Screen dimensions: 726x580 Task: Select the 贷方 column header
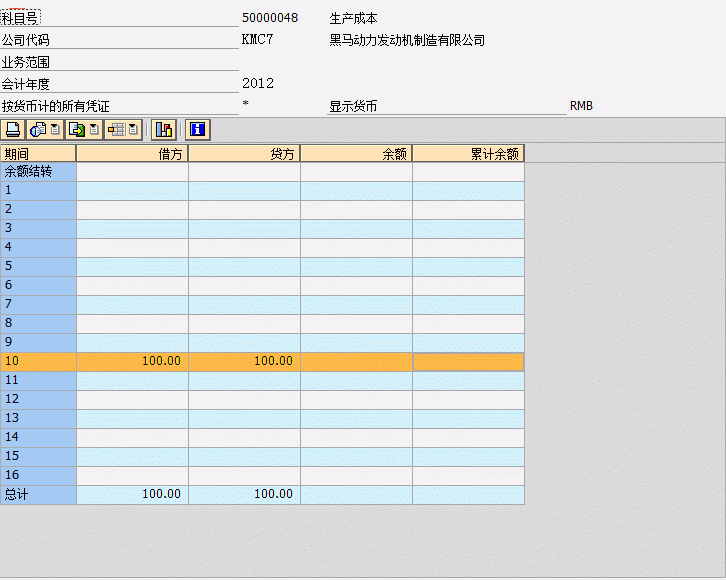tap(244, 154)
